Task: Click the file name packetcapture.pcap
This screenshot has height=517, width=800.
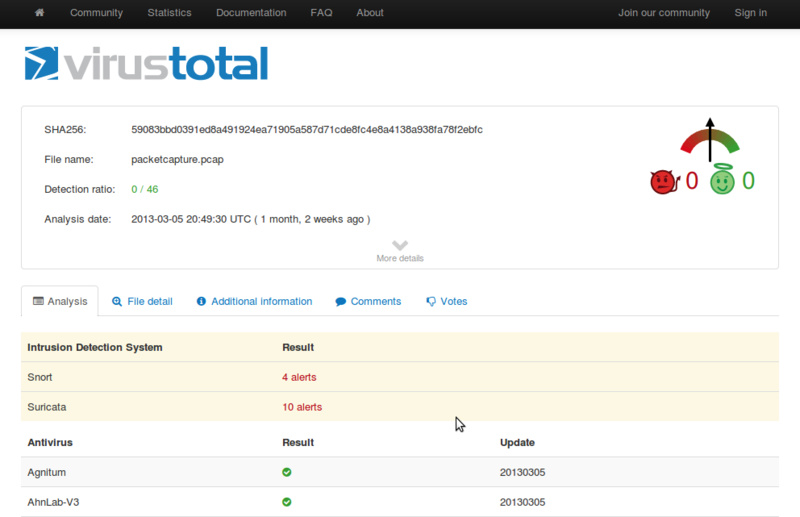Action: click(x=178, y=160)
